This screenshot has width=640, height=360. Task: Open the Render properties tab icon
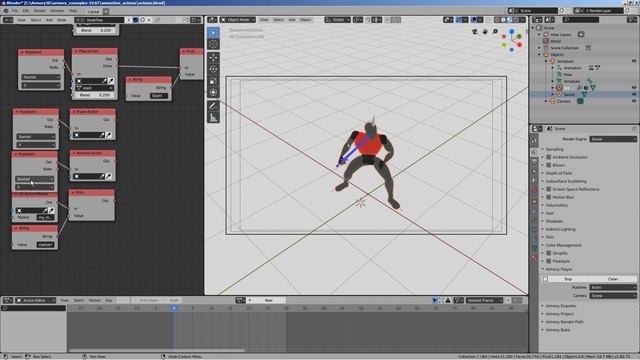point(534,152)
